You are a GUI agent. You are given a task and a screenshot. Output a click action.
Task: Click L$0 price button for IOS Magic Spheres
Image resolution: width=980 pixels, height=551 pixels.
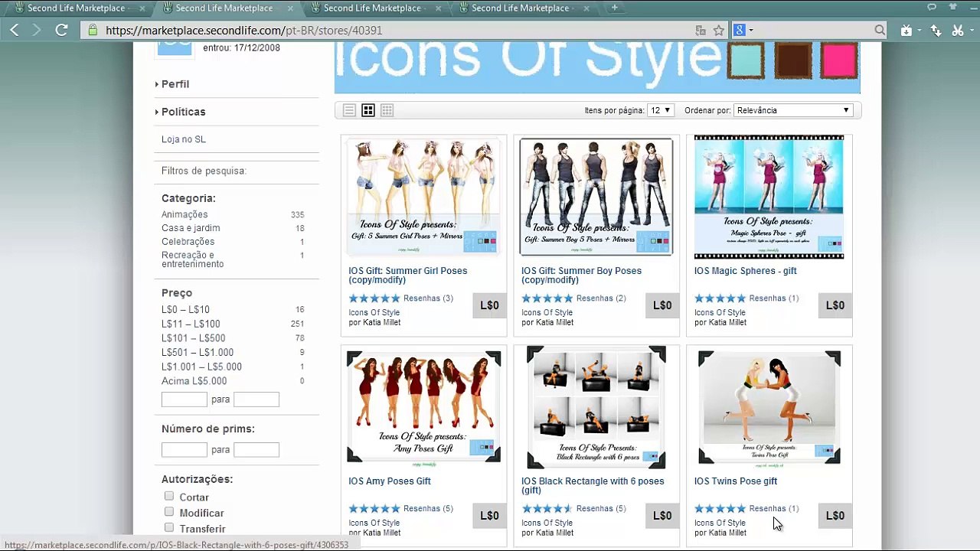point(835,305)
